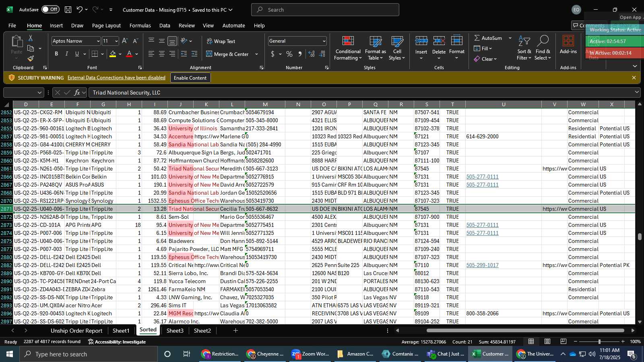
Task: Open the Clear dropdown
Action: (485, 59)
